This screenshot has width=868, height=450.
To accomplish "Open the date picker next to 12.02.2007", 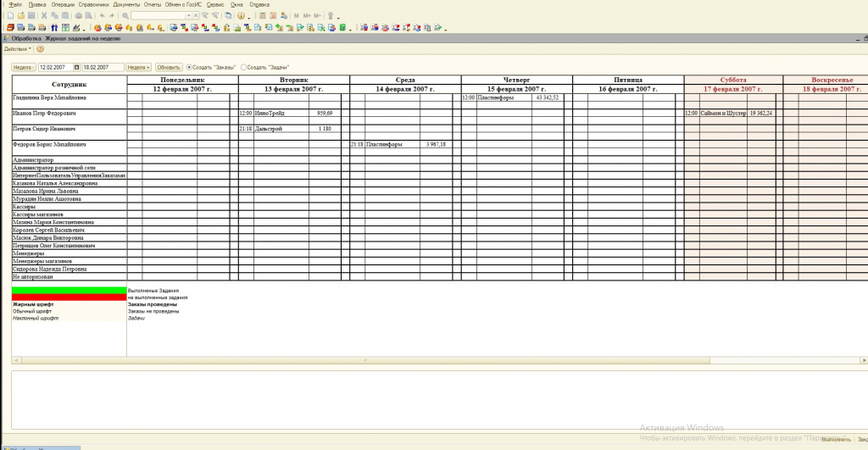I will pos(76,67).
